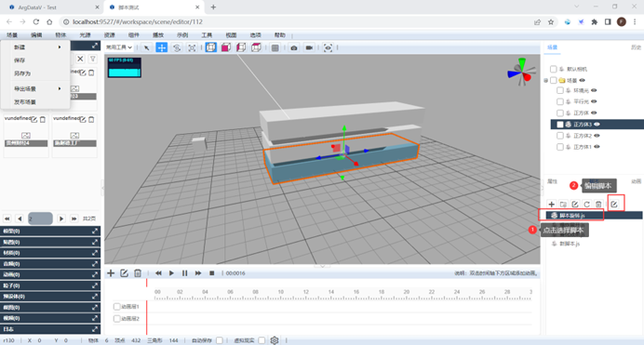
Task: Expand the 导出场景 submenu
Action: tap(36, 88)
